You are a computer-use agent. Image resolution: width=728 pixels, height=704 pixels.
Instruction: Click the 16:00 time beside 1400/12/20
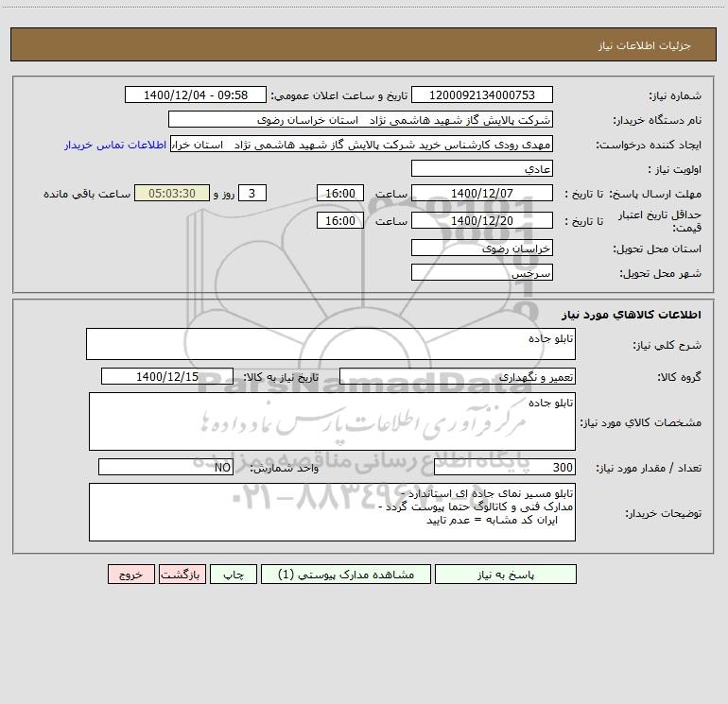[339, 220]
